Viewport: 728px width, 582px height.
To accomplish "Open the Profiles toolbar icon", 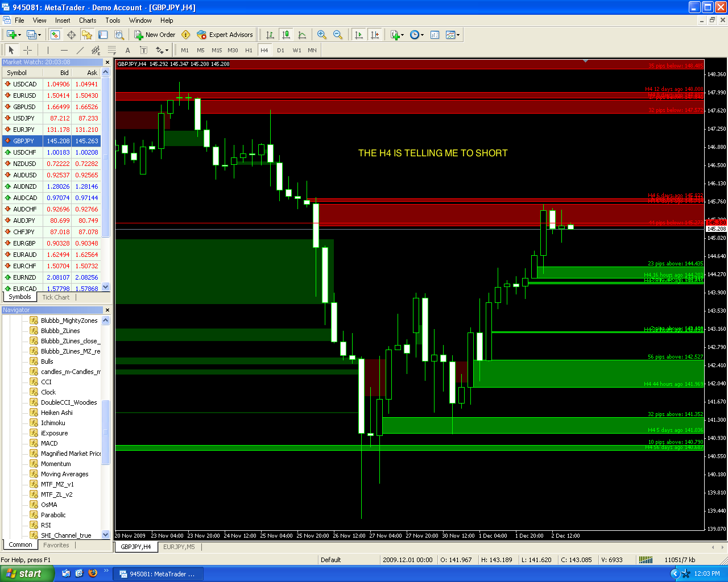I will tap(31, 35).
